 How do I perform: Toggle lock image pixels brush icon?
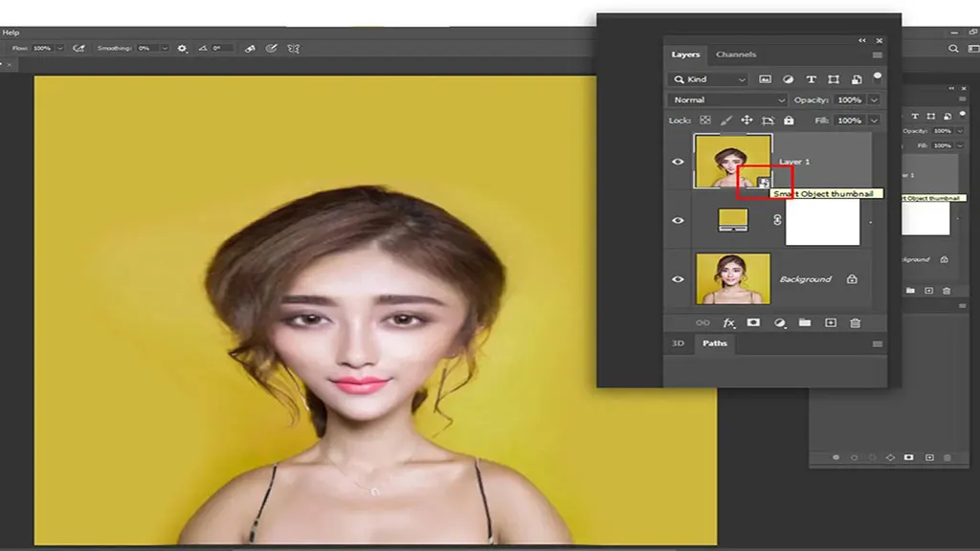pyautogui.click(x=725, y=120)
